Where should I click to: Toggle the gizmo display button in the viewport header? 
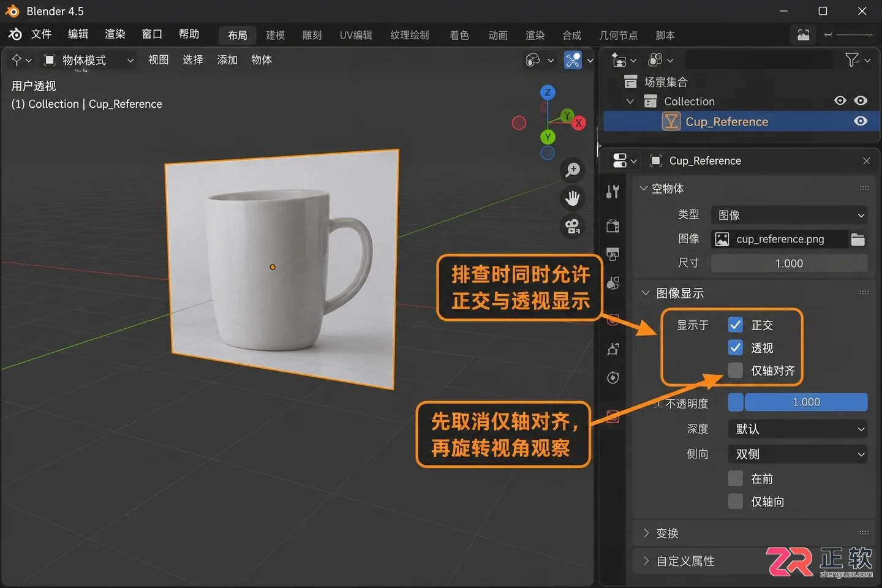573,60
